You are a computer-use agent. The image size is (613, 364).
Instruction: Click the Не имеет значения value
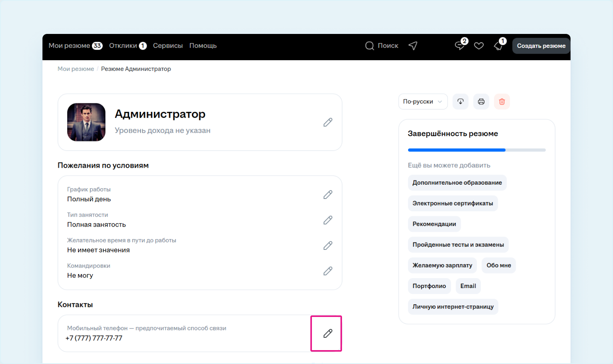[98, 250]
